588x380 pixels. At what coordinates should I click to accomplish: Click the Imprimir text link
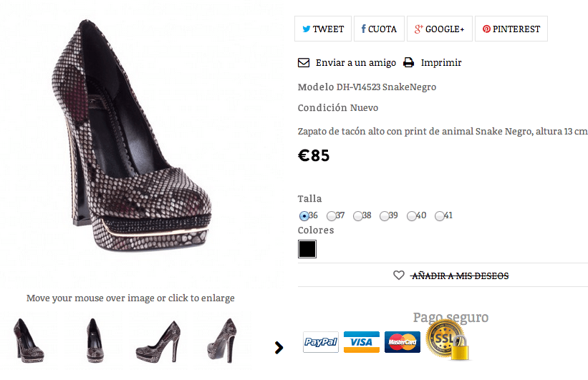(x=441, y=62)
